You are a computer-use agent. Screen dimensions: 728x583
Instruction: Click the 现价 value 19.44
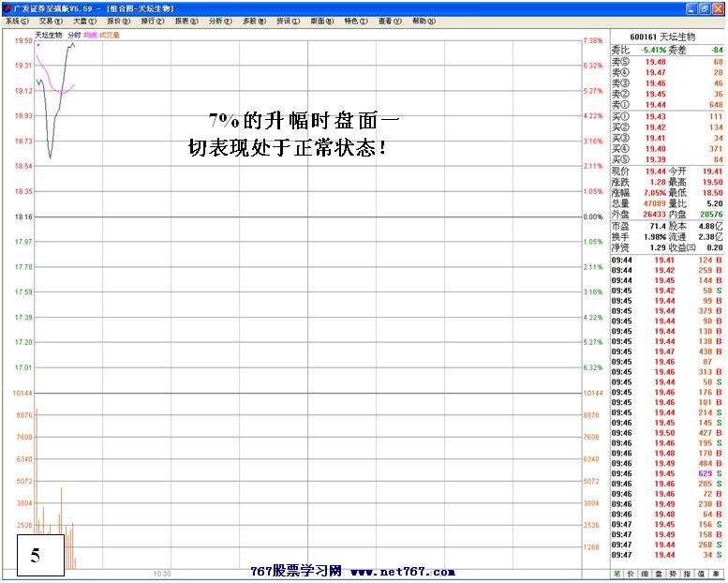[656, 172]
